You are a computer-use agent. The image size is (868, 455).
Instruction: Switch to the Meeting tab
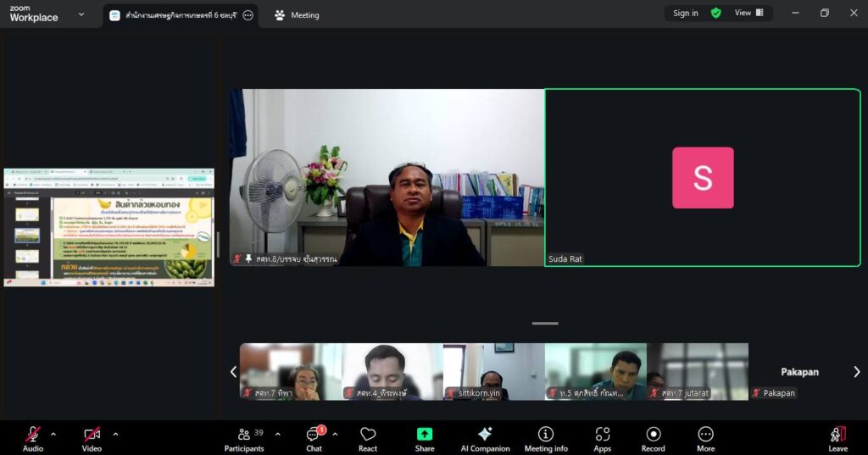coord(298,15)
